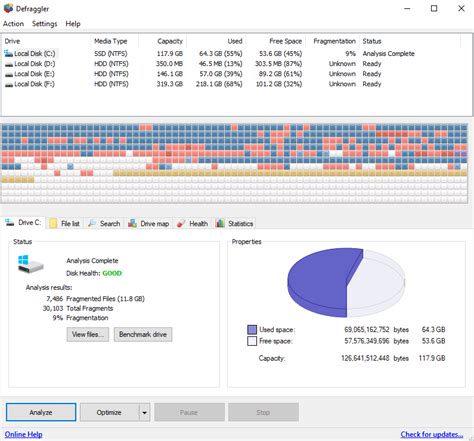The height and width of the screenshot is (441, 474).
Task: Open the Settings menu
Action: point(45,24)
